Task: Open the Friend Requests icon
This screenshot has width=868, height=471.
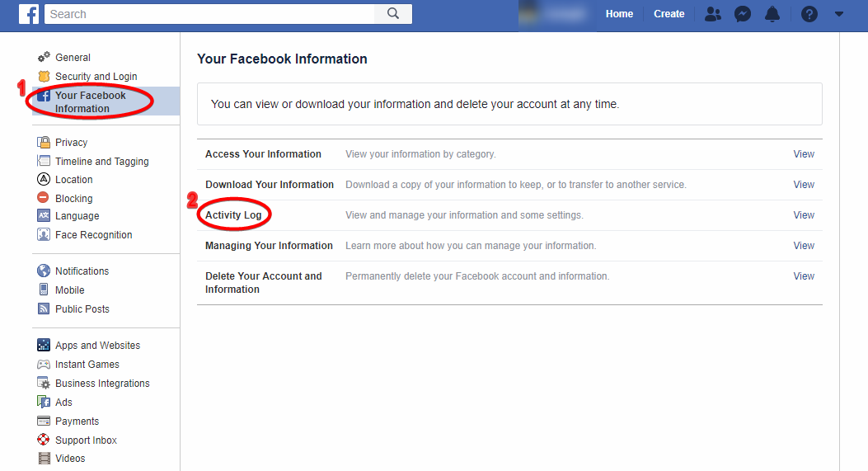Action: coord(713,14)
